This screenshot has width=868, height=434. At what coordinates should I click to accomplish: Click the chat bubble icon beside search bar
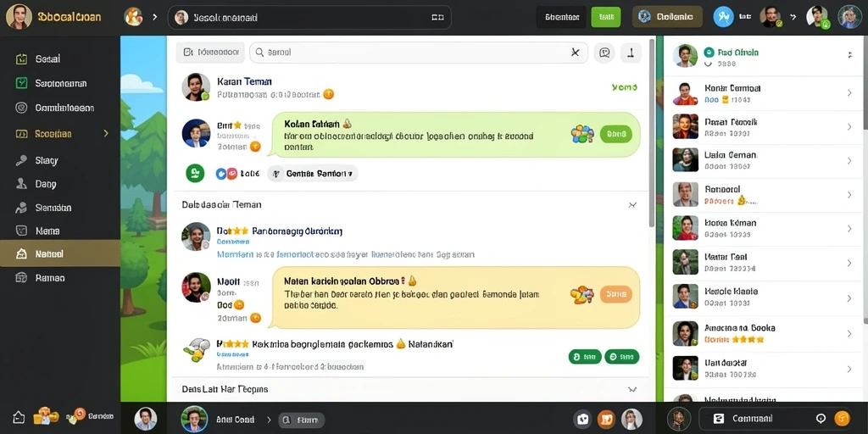point(604,53)
